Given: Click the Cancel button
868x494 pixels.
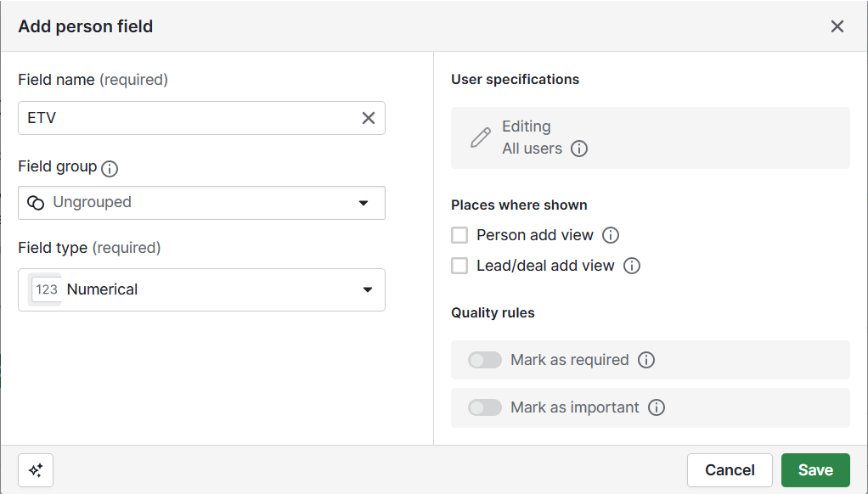Looking at the screenshot, I should coord(730,470).
